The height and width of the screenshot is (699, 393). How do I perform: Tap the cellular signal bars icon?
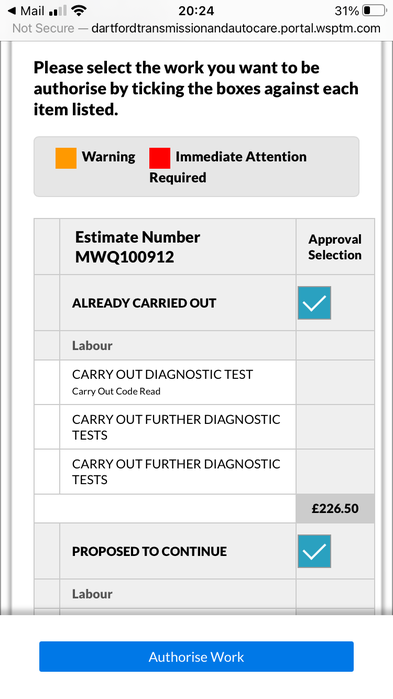[58, 10]
